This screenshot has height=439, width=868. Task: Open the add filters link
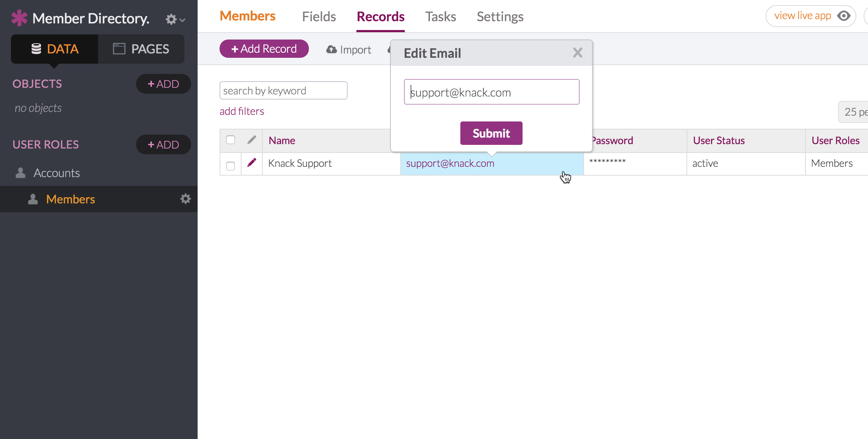(x=242, y=111)
